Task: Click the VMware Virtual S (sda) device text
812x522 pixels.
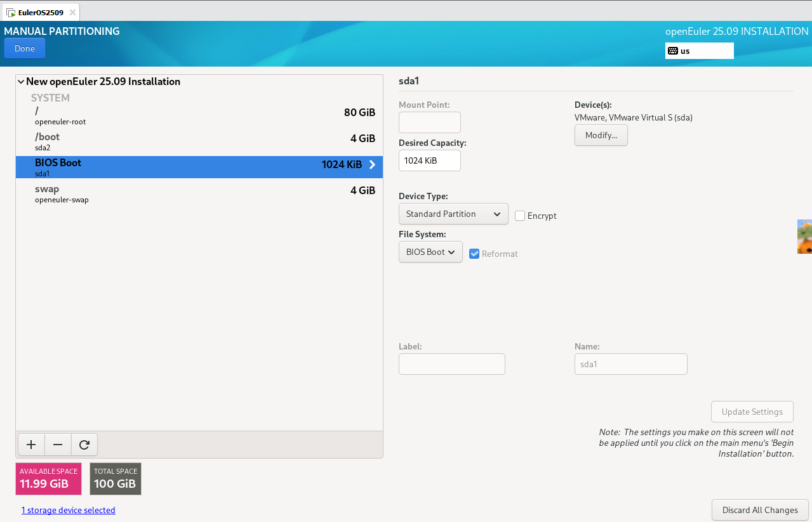Action: (634, 117)
